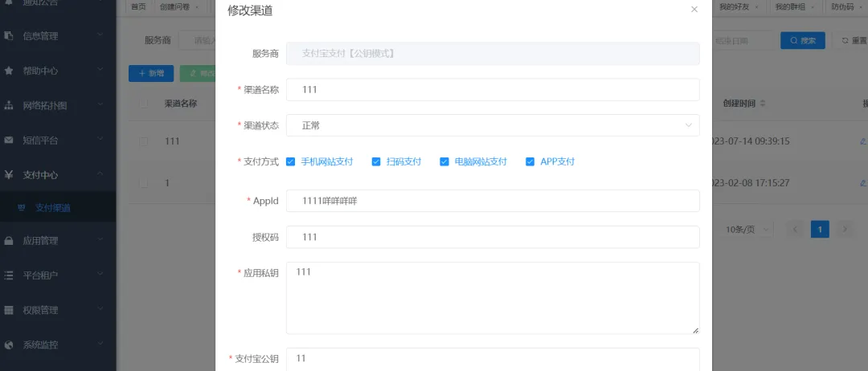Viewport: 868px width, 371px height.
Task: Click the 2023-02-08 17:15:27 creation time cell
Action: [751, 183]
